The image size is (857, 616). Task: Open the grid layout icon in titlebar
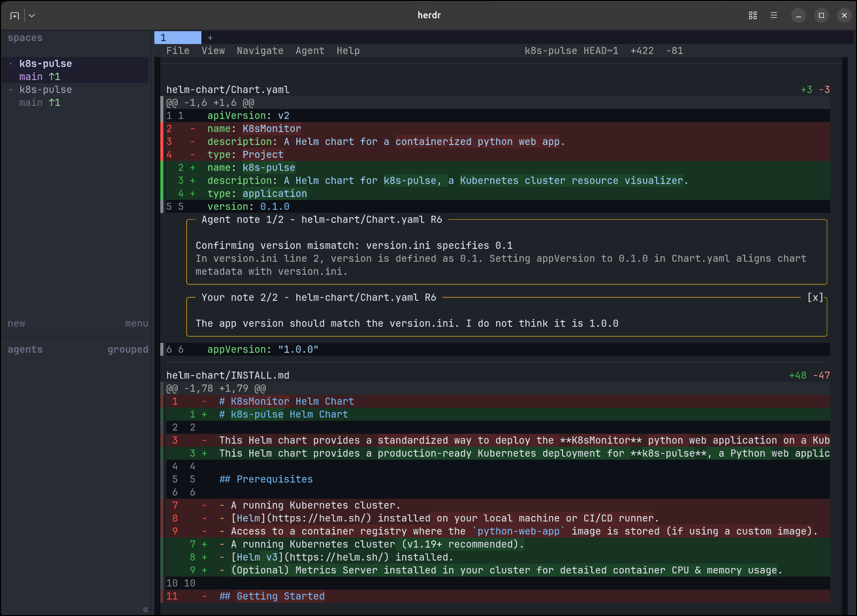coord(753,15)
